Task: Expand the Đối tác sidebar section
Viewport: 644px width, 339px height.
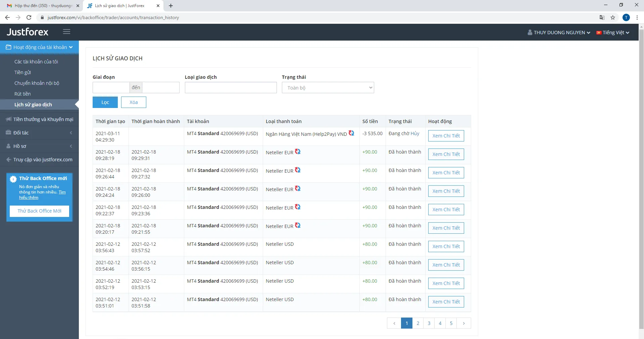Action: pyautogui.click(x=39, y=133)
